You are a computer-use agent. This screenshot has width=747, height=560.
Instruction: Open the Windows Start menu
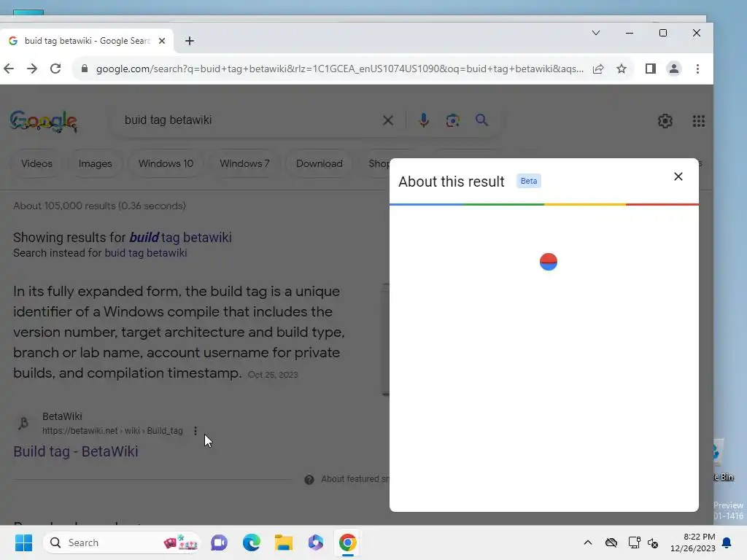(23, 542)
